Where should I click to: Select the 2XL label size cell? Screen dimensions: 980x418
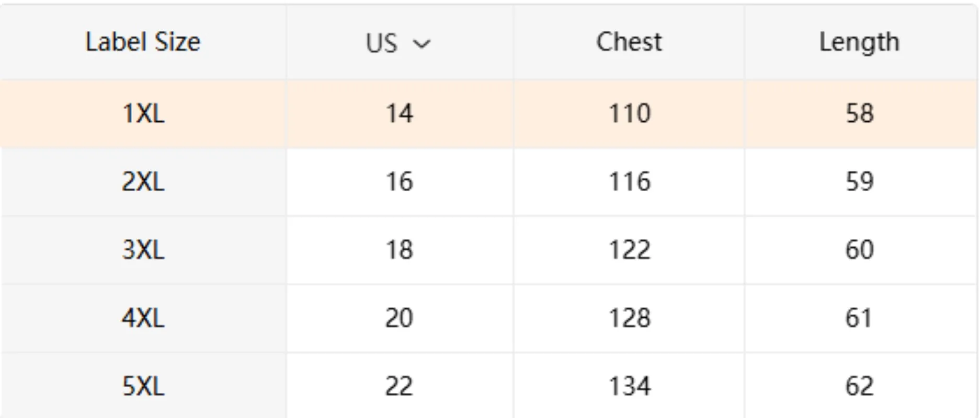[143, 182]
